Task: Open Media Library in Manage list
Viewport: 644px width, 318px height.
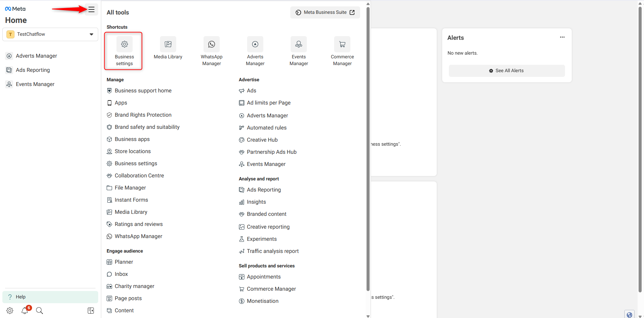Action: click(127, 212)
